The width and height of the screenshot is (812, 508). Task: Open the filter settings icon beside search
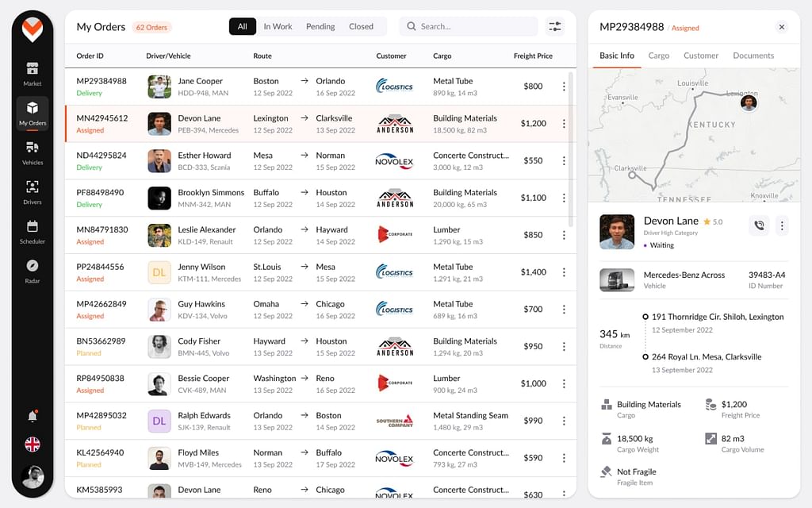(x=555, y=26)
